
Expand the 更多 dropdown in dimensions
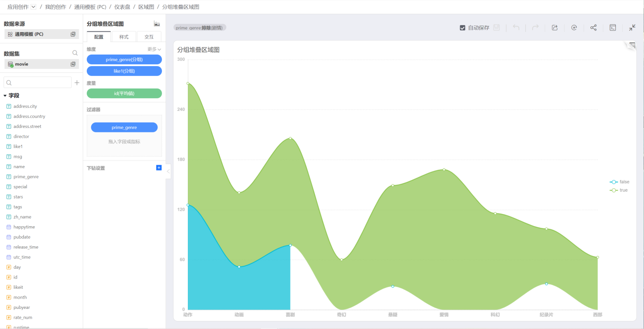154,49
